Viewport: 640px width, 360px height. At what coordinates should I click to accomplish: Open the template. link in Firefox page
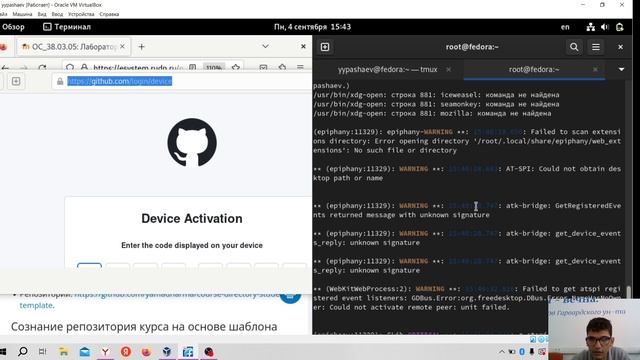click(x=36, y=305)
